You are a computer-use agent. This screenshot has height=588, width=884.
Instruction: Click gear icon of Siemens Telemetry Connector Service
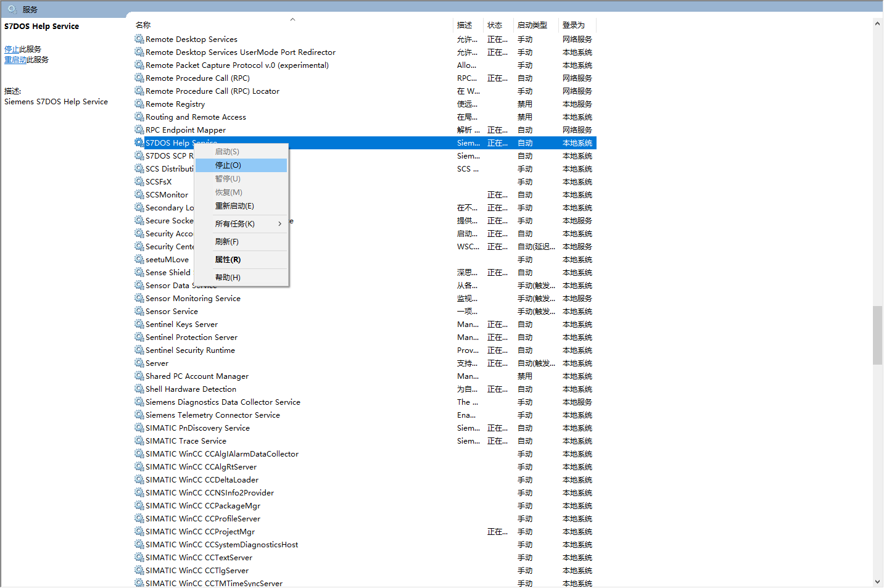tap(139, 415)
